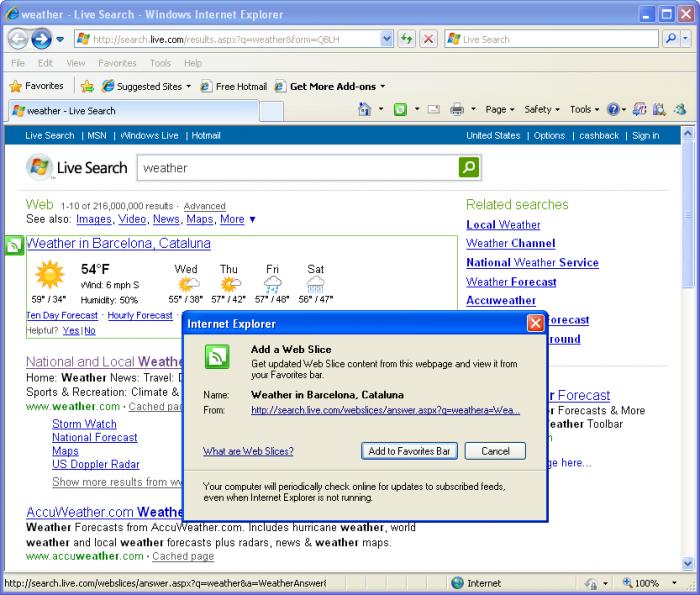Click the browser Forward arrow button
Image resolution: width=700 pixels, height=595 pixels.
(x=41, y=39)
